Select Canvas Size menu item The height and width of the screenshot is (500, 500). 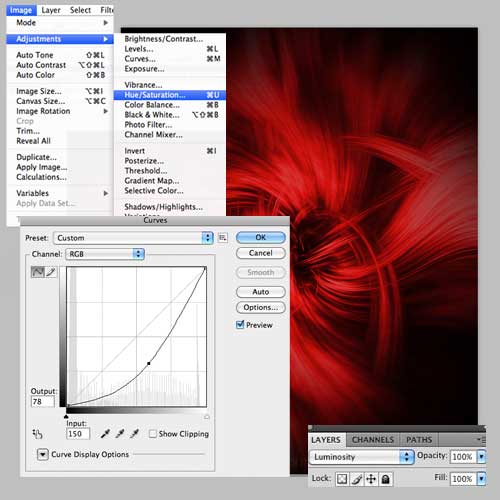click(60, 101)
